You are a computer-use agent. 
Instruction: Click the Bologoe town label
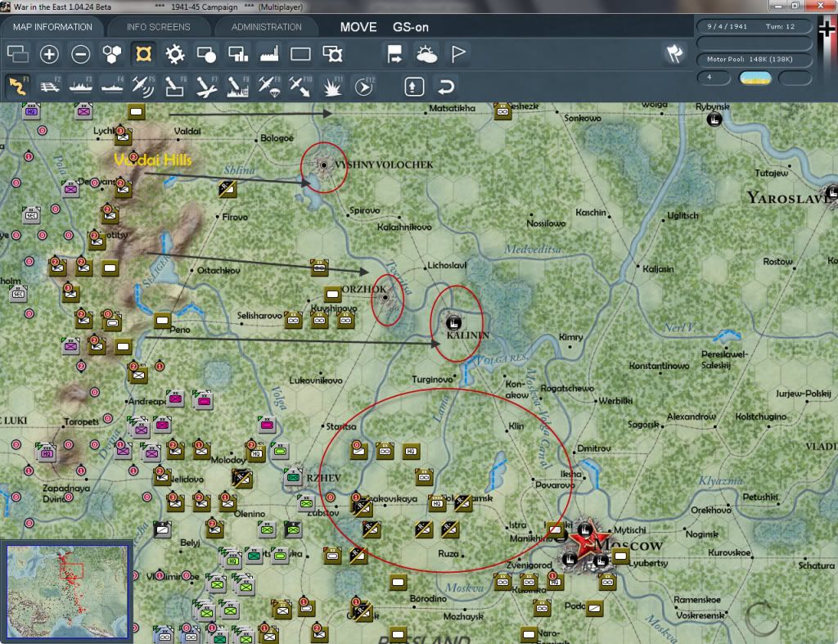(277, 138)
